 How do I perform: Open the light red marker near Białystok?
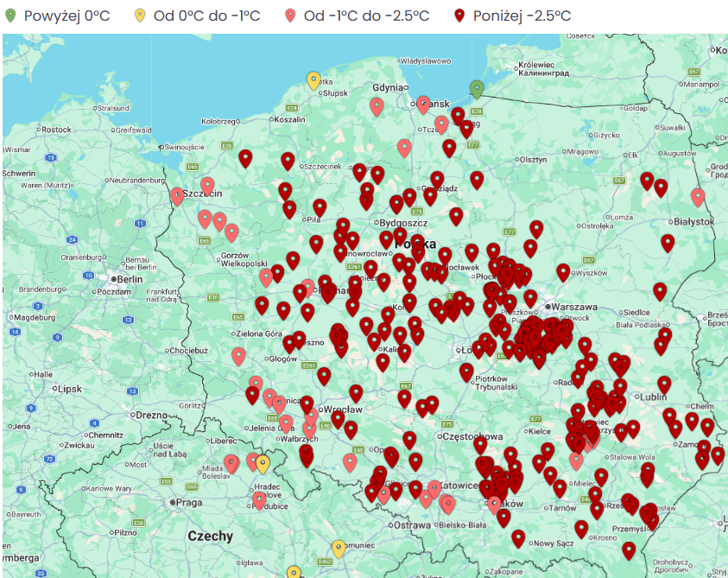[x=698, y=197]
